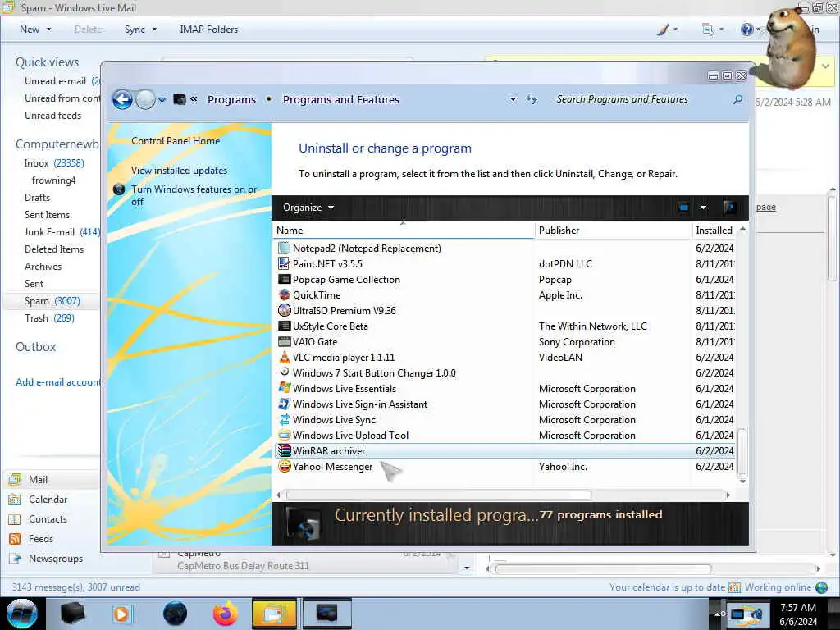Select Popcap Game Collection icon
Viewport: 840px width, 630px height.
click(x=284, y=279)
